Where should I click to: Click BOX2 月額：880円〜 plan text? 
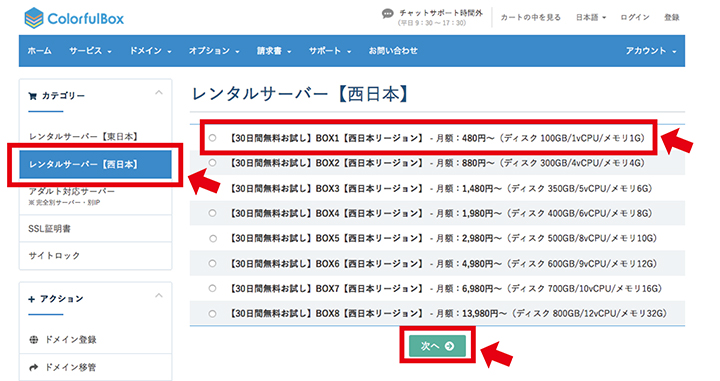click(438, 162)
